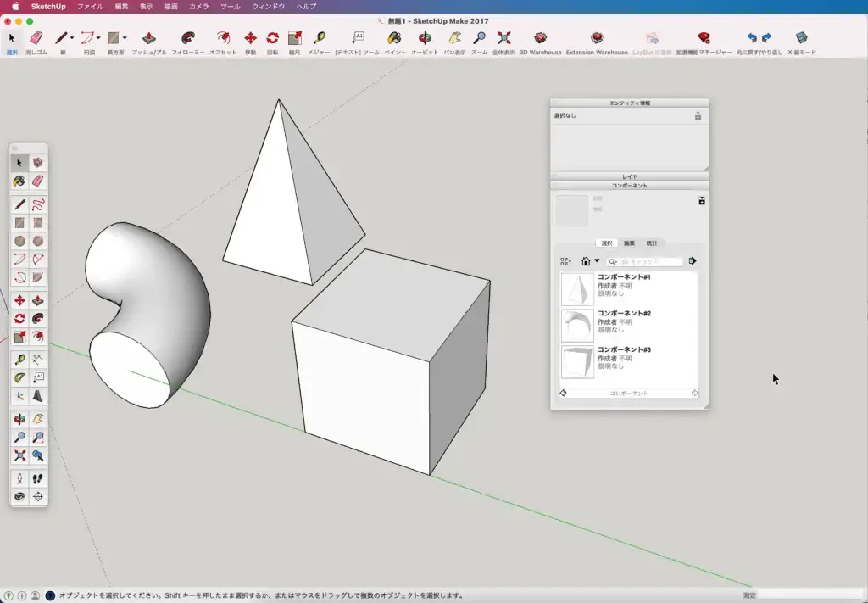Click the Undo arrow in the top toolbar
The height and width of the screenshot is (603, 868).
tap(752, 38)
